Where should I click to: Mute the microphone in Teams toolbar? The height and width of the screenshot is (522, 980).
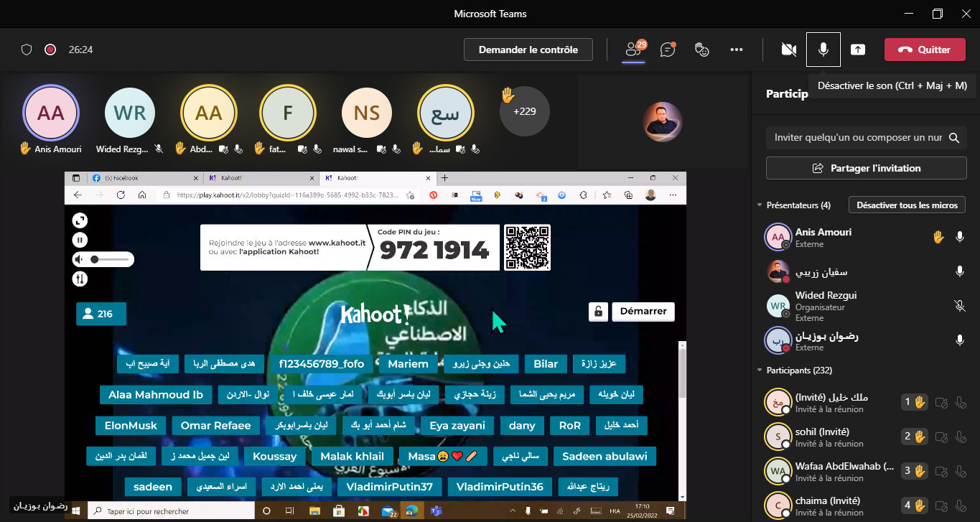pyautogui.click(x=823, y=50)
